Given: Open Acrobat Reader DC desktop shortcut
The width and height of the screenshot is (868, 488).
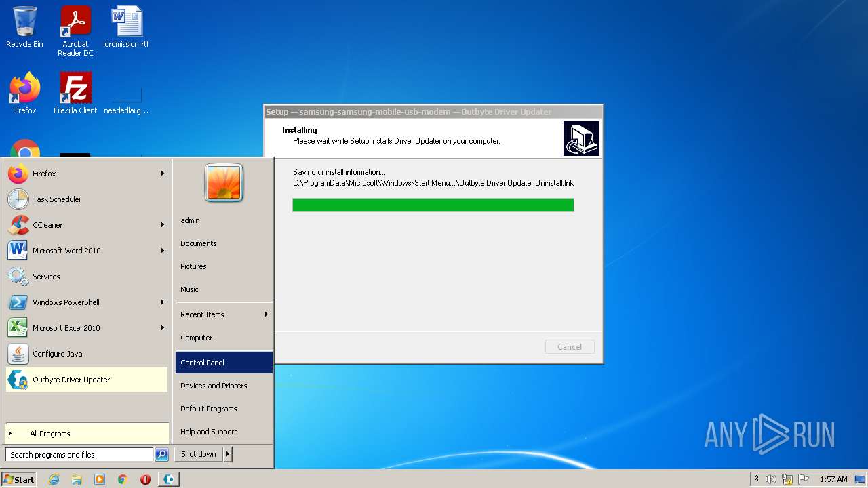Looking at the screenshot, I should [x=75, y=31].
